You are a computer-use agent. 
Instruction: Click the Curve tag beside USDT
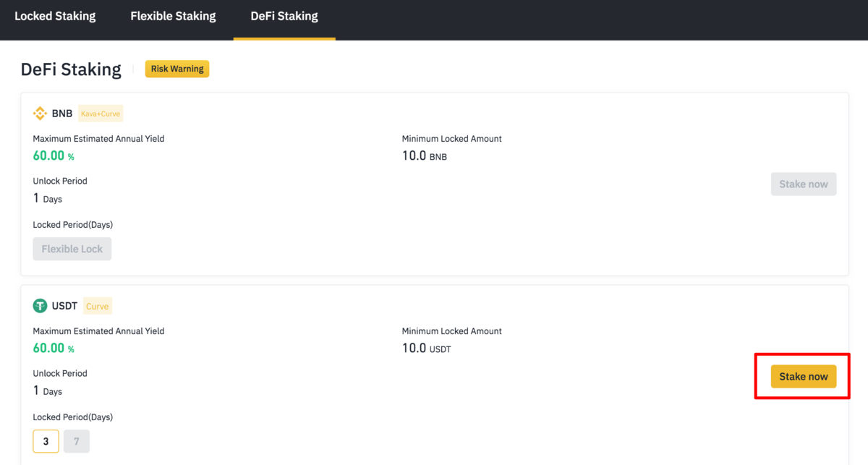pyautogui.click(x=98, y=306)
